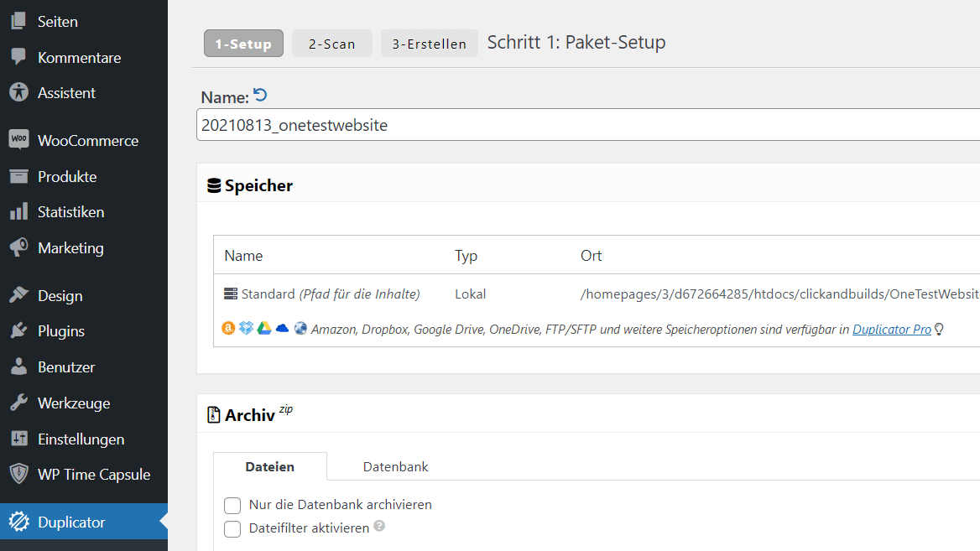Click the Einstellungen sliders icon
Viewport: 980px width, 551px height.
(18, 439)
